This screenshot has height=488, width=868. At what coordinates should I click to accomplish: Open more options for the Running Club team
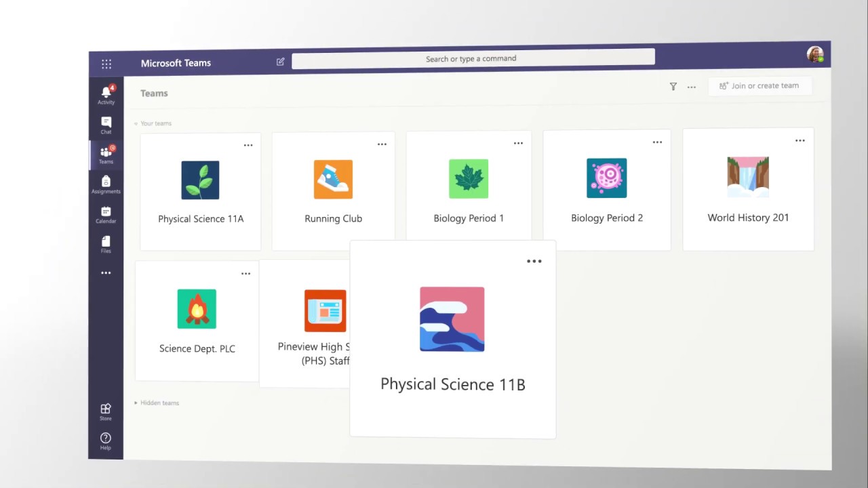382,144
